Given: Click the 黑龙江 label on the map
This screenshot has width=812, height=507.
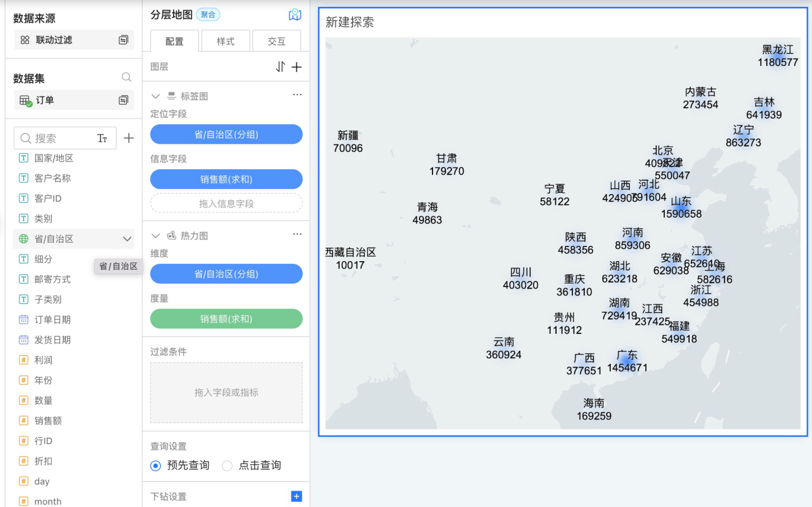Looking at the screenshot, I should pyautogui.click(x=778, y=56).
